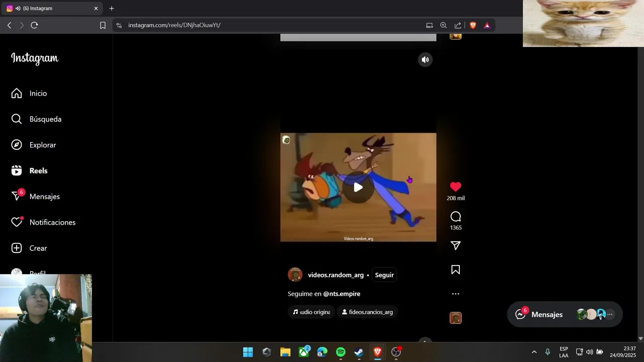Open videos.random_arg username link
This screenshot has height=362, width=644.
pos(336,275)
